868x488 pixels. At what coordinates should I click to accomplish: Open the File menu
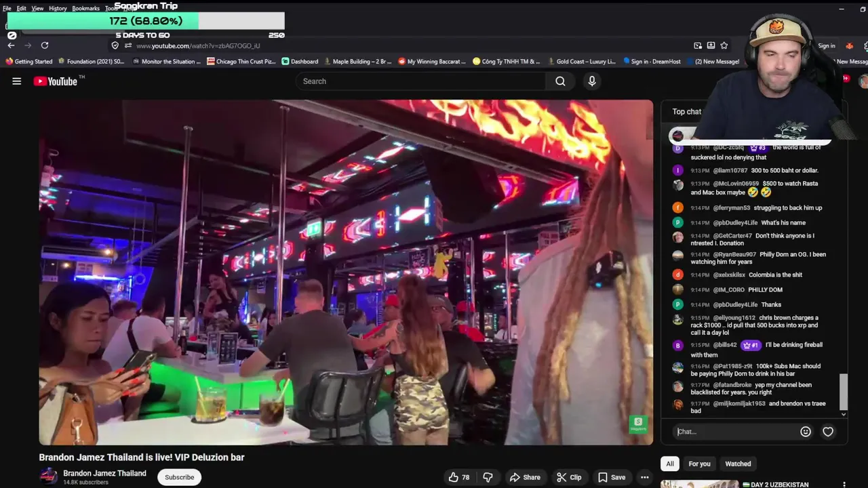click(x=7, y=8)
